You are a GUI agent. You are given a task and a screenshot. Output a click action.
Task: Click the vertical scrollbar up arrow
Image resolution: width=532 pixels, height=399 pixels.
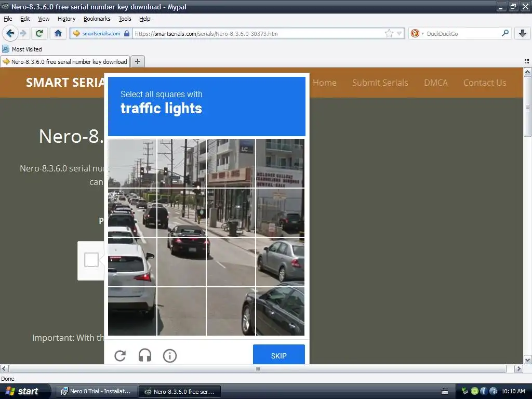click(x=527, y=72)
